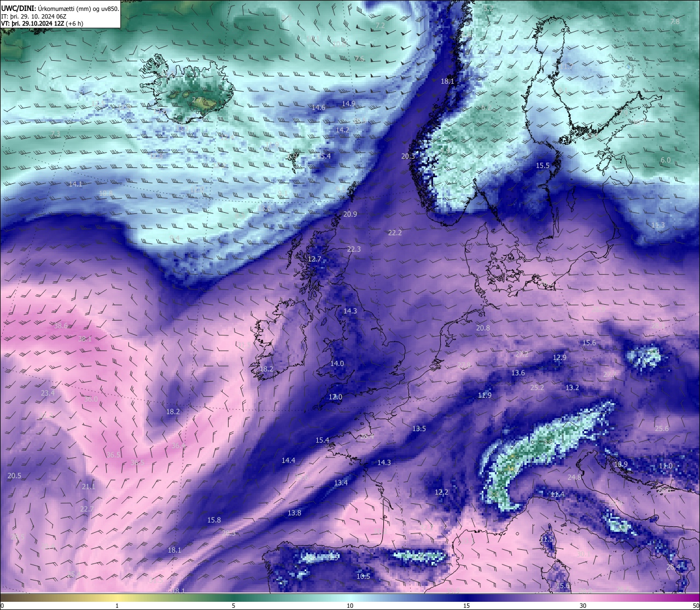Click the 12.0 value over southwest England
The image size is (700, 610).
click(x=335, y=397)
